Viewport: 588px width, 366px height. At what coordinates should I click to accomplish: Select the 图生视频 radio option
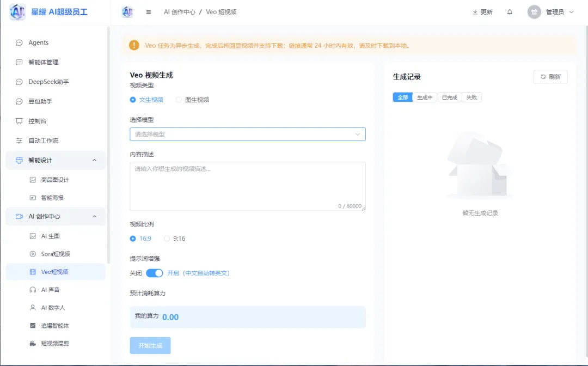[x=179, y=100]
